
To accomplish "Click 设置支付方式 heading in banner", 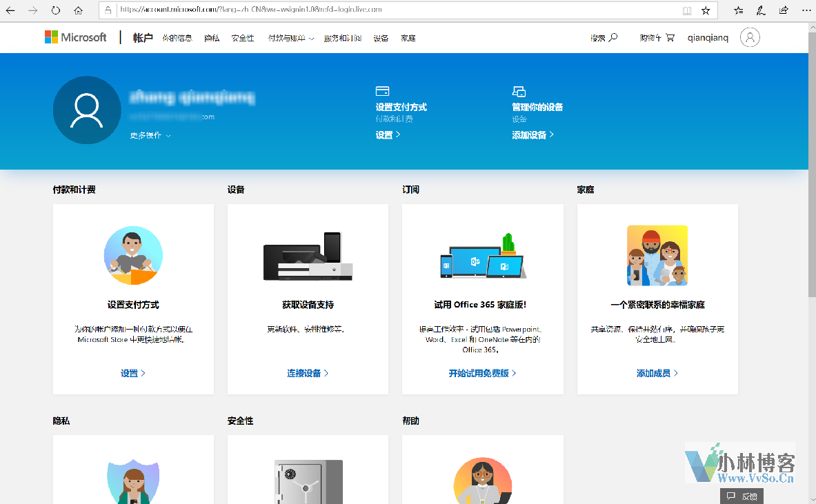I will pos(401,107).
